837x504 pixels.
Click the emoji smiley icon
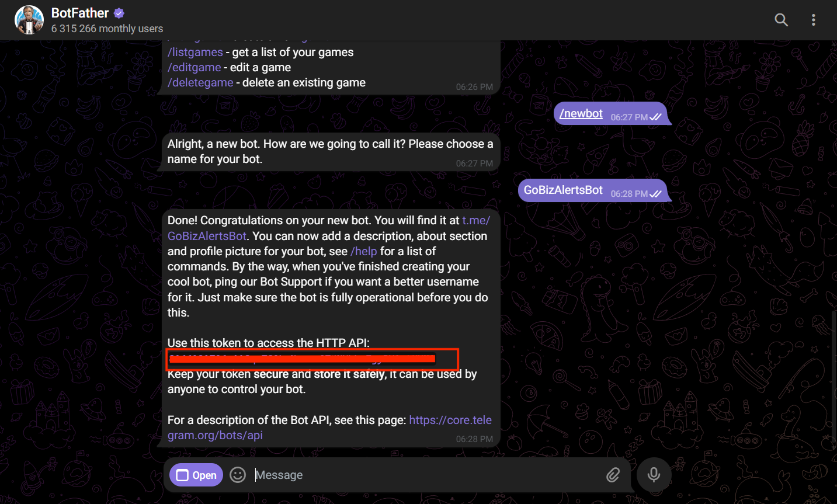pos(238,475)
